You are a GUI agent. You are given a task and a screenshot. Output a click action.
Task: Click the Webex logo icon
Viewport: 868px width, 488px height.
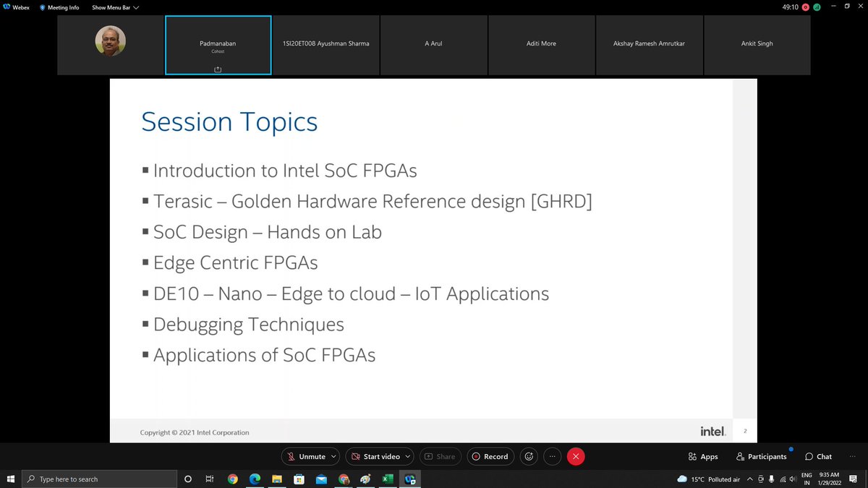click(x=7, y=7)
